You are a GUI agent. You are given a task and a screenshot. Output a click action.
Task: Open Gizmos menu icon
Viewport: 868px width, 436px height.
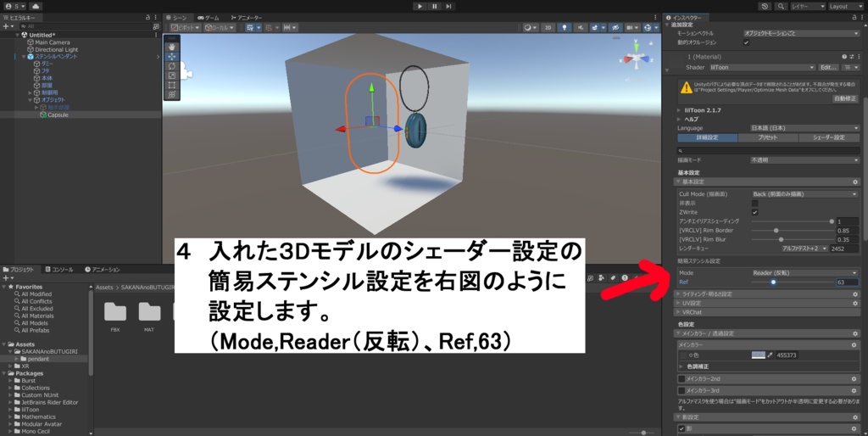tap(649, 28)
